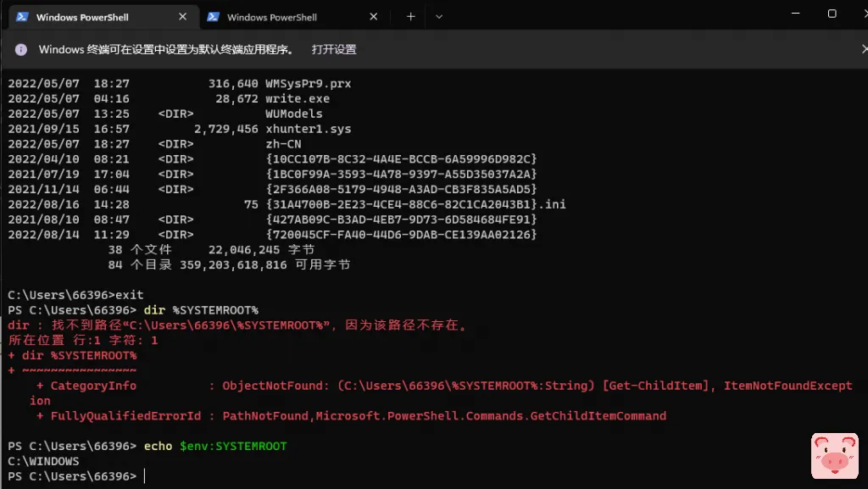Maximize the Windows Terminal window
Viewport: 868px width, 489px height.
point(832,13)
